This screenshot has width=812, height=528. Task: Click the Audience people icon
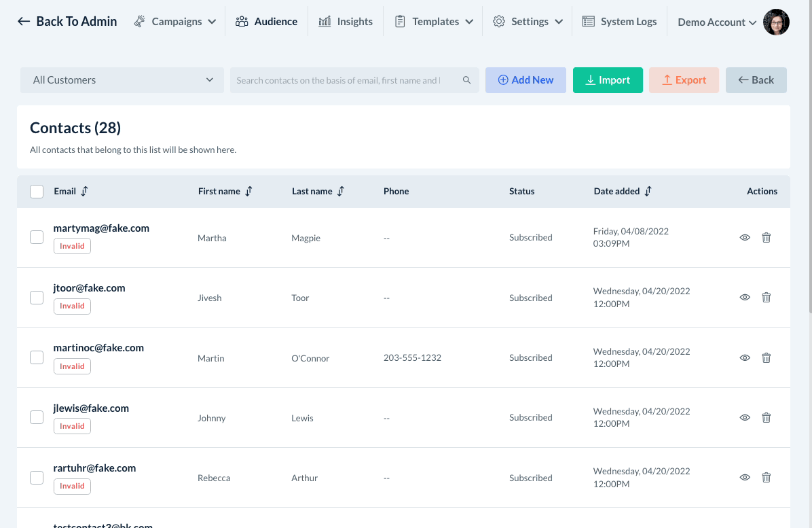[241, 21]
